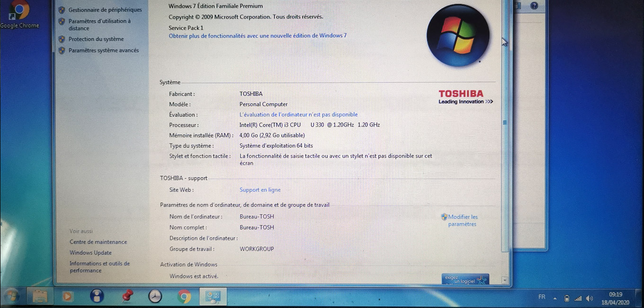Open the clock app on the taskbar
The height and width of the screenshot is (308, 644).
tap(155, 296)
